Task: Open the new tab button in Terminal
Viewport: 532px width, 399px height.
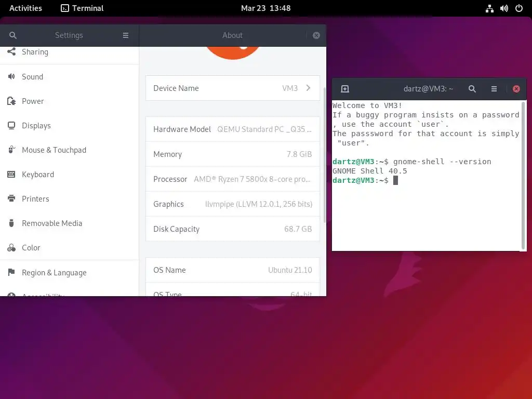Action: coord(345,89)
